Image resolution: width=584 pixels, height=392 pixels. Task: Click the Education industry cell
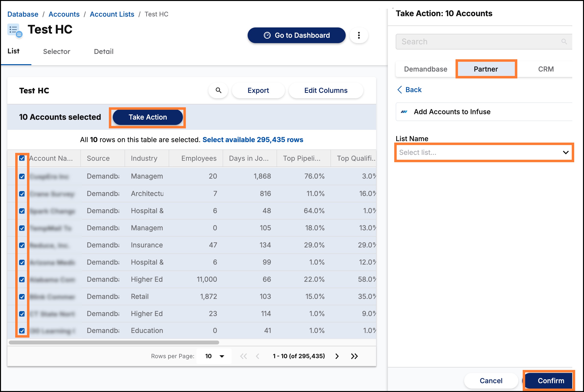147,331
